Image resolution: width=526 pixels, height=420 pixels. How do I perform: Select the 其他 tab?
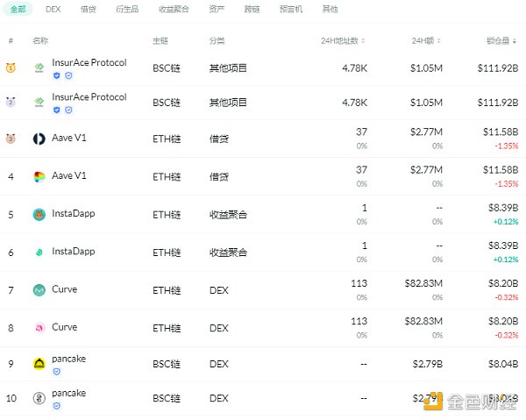330,9
